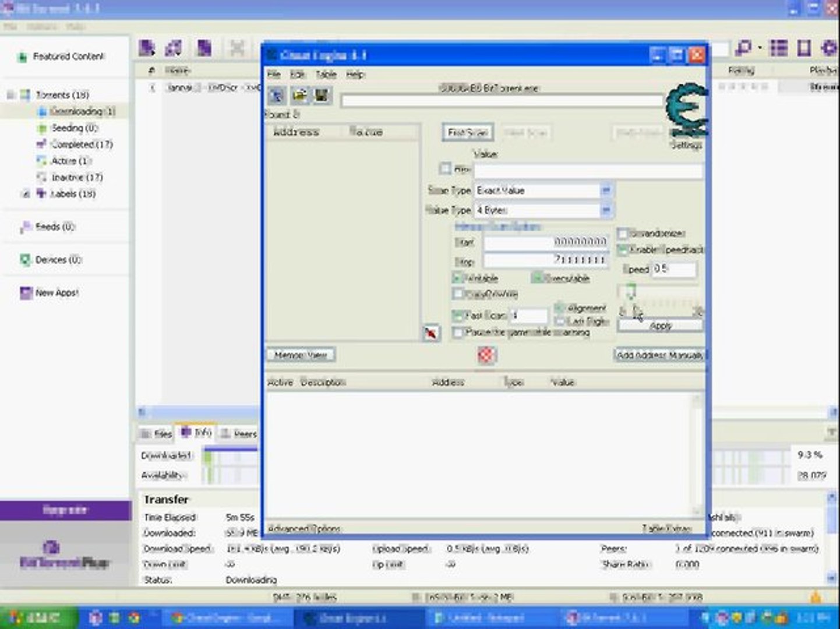840x629 pixels.
Task: Expand the Labels tree node
Action: [25, 194]
